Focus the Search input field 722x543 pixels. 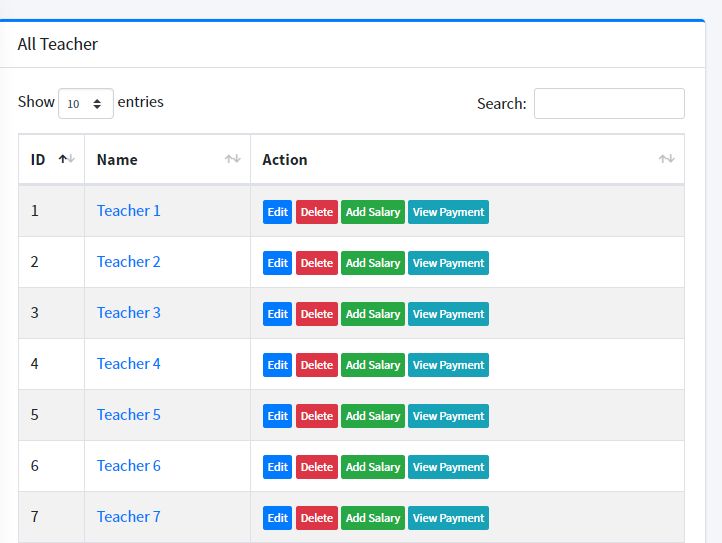coord(609,103)
